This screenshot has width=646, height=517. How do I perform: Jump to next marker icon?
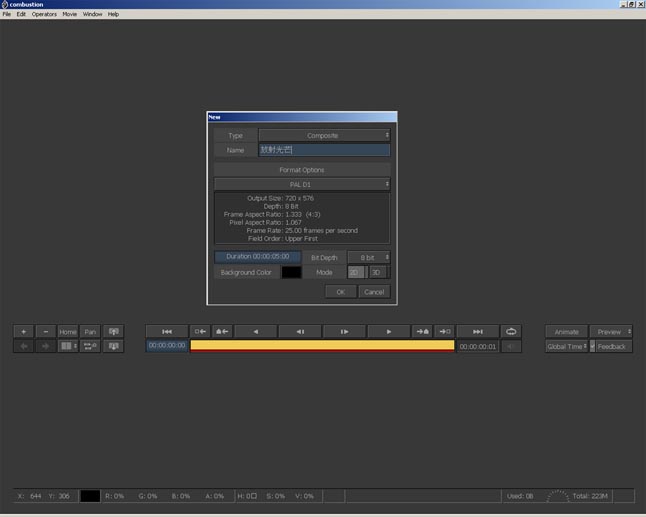(445, 332)
